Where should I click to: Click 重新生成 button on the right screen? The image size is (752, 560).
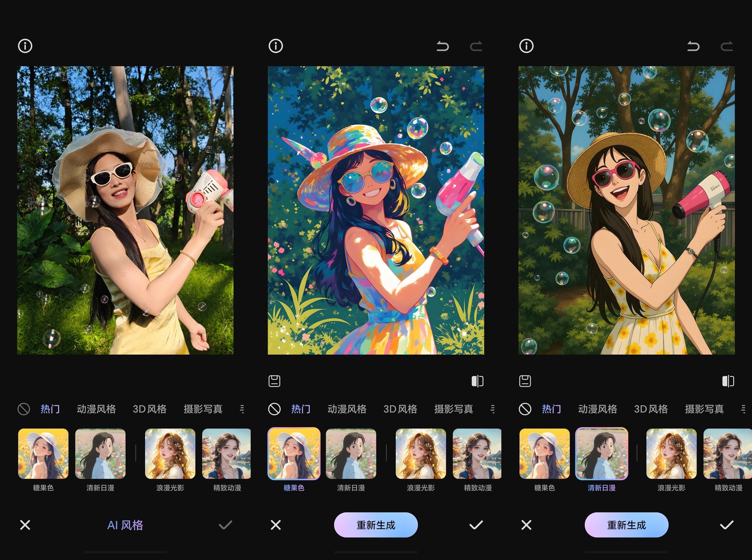627,525
